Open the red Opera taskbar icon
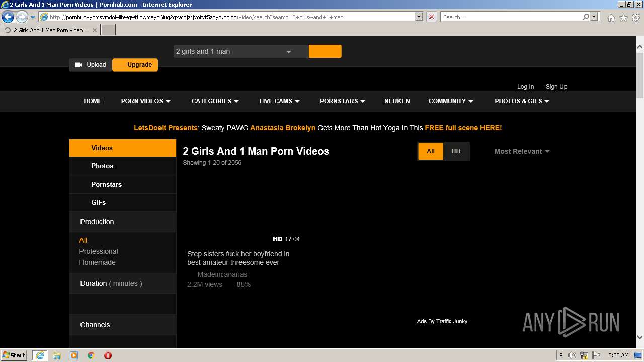This screenshot has height=362, width=644. (x=108, y=355)
